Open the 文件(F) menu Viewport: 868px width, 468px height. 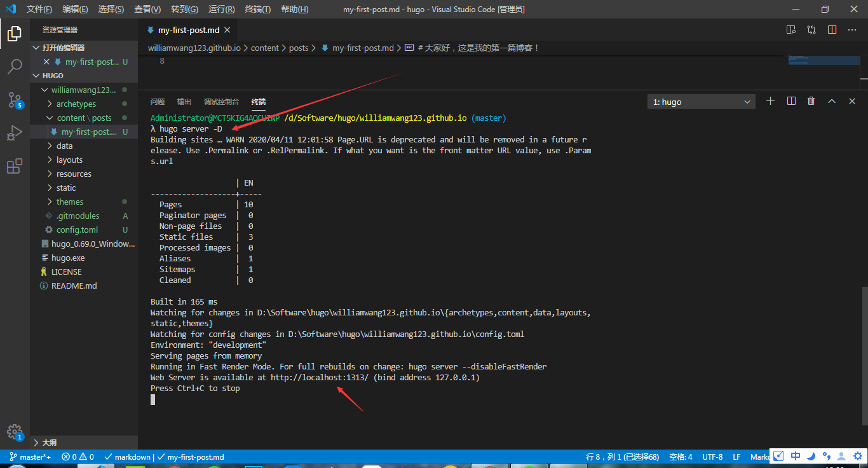tap(39, 9)
